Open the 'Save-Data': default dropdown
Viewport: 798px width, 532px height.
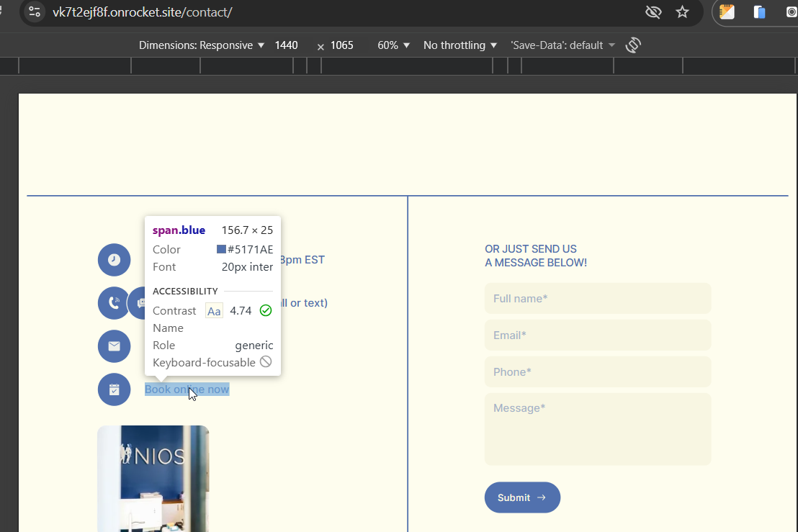(563, 45)
